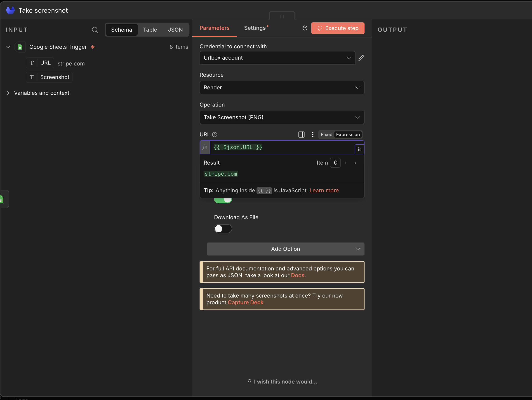Click inside the URL expression input field
Screen dimensions: 532x400
pos(277,147)
